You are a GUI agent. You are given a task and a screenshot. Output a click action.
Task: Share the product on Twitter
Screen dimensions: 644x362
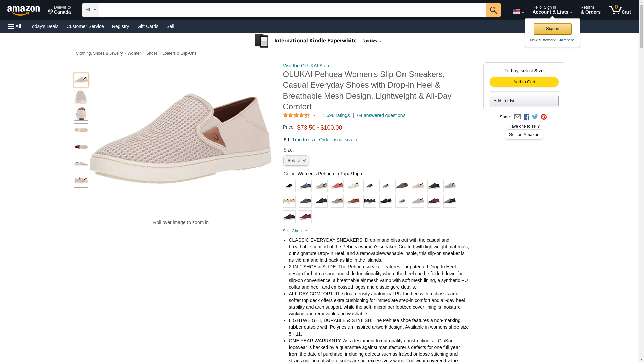535,117
